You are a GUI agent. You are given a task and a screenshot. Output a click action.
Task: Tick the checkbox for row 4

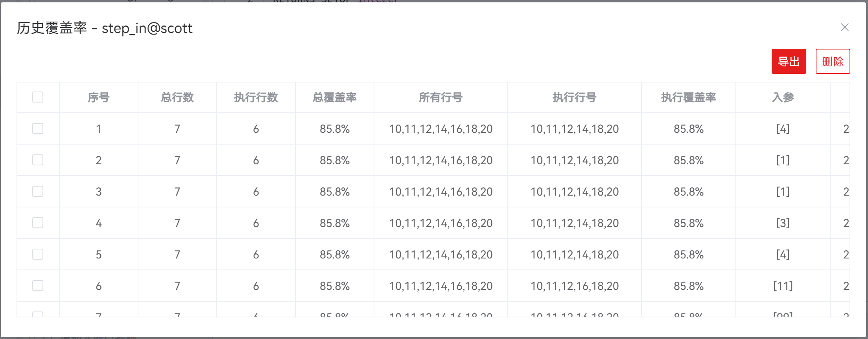click(38, 223)
